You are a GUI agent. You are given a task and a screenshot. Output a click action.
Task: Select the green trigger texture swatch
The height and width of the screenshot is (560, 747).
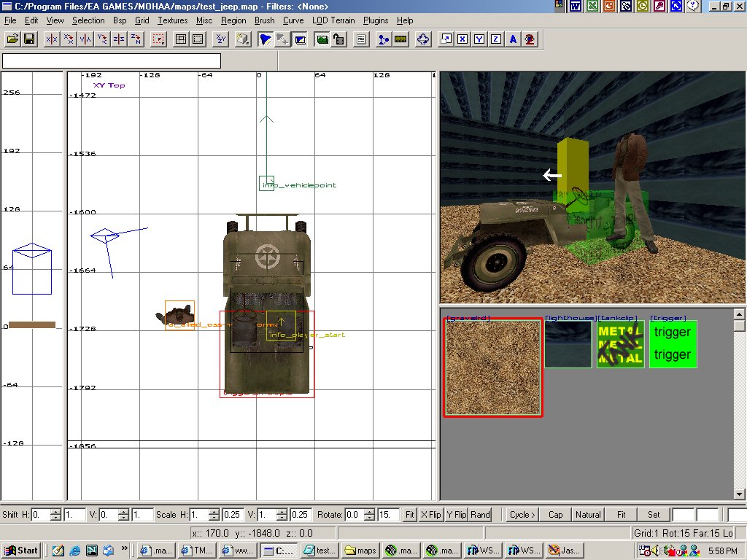pos(673,344)
